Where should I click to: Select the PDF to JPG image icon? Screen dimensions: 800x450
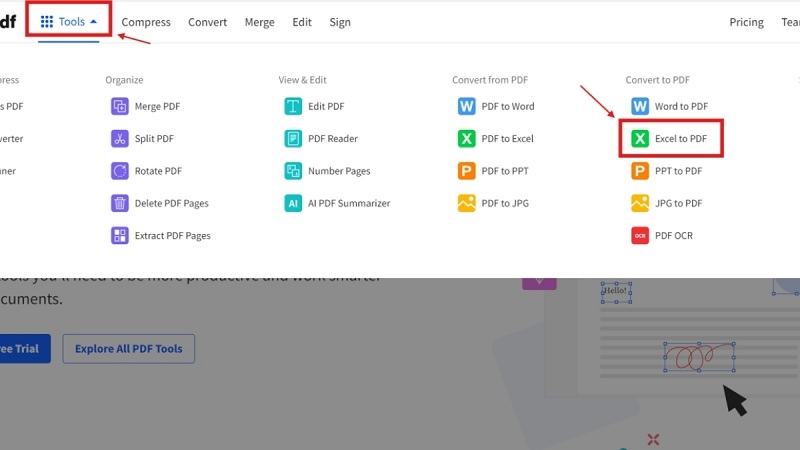(466, 203)
